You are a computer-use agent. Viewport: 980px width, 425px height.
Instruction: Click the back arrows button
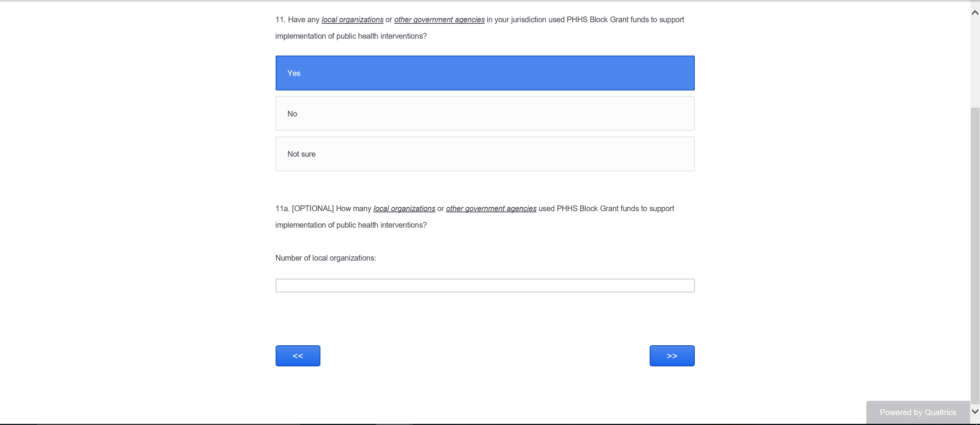[297, 356]
